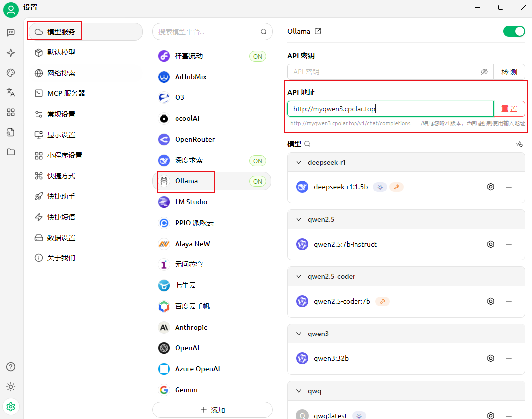The width and height of the screenshot is (532, 419).
Task: Remove the qwen3:32b model
Action: coord(509,358)
